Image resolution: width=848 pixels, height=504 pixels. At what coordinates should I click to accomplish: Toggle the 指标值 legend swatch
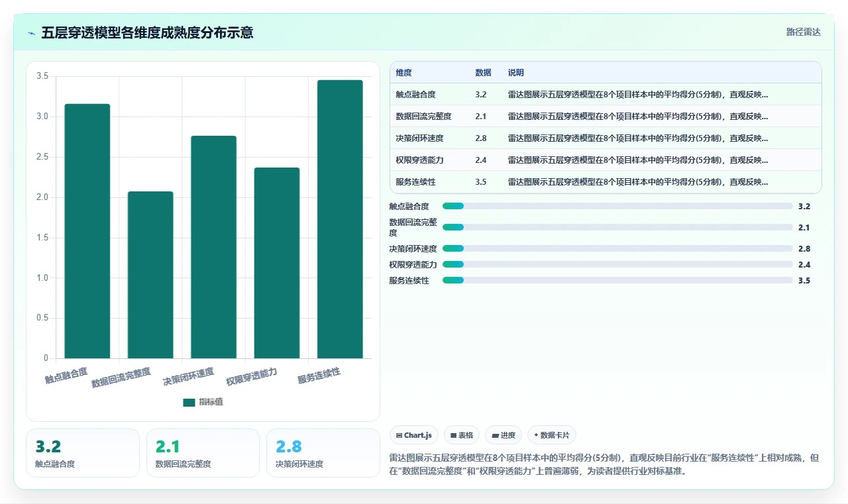tap(189, 402)
